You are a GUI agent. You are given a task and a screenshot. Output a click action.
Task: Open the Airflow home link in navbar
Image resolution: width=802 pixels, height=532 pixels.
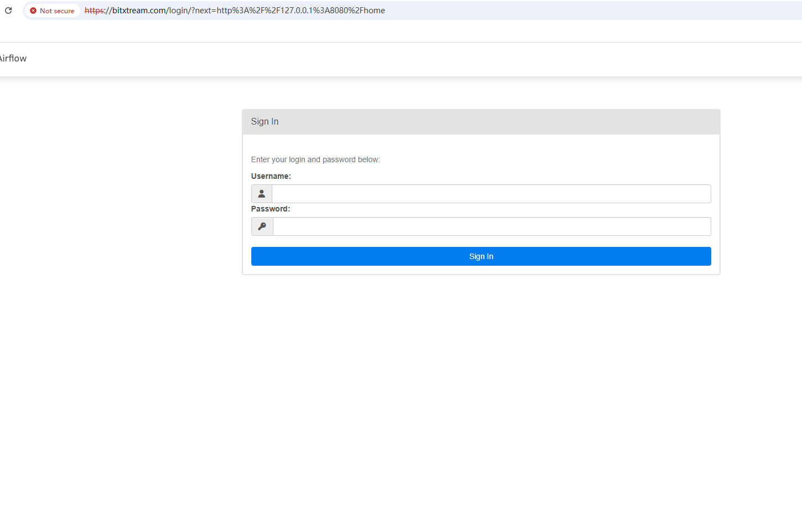(x=13, y=59)
